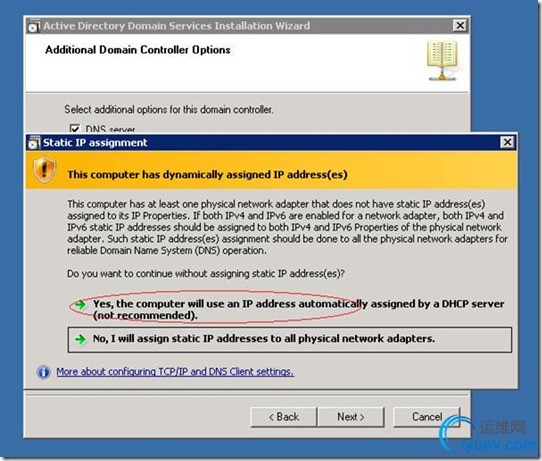Click the Back button in wizard
This screenshot has width=542, height=461.
coord(284,417)
